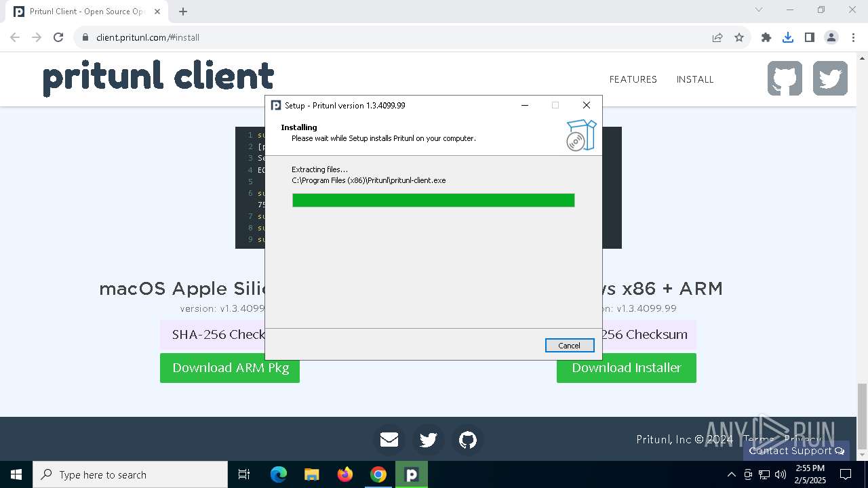
Task: Open the Twitter icon in page header
Action: click(830, 79)
